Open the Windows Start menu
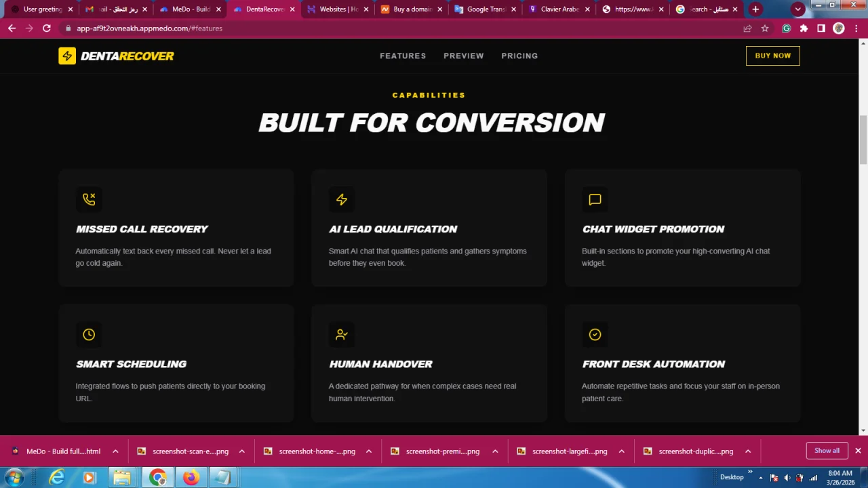The height and width of the screenshot is (488, 868). pos(14,478)
